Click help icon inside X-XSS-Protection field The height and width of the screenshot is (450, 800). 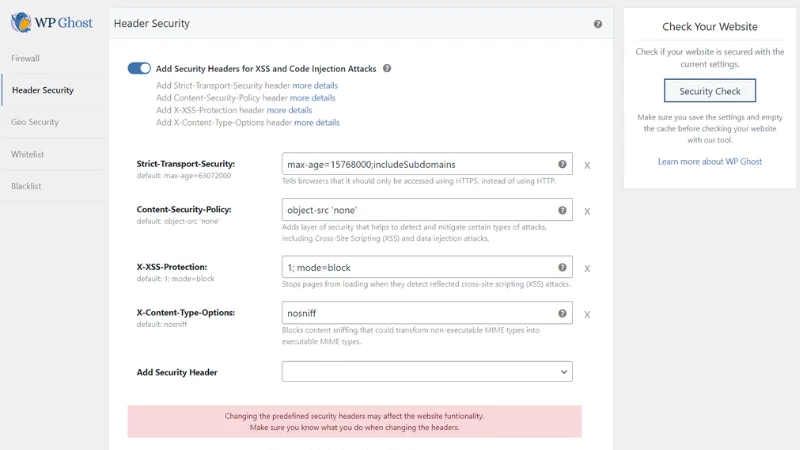pos(562,268)
